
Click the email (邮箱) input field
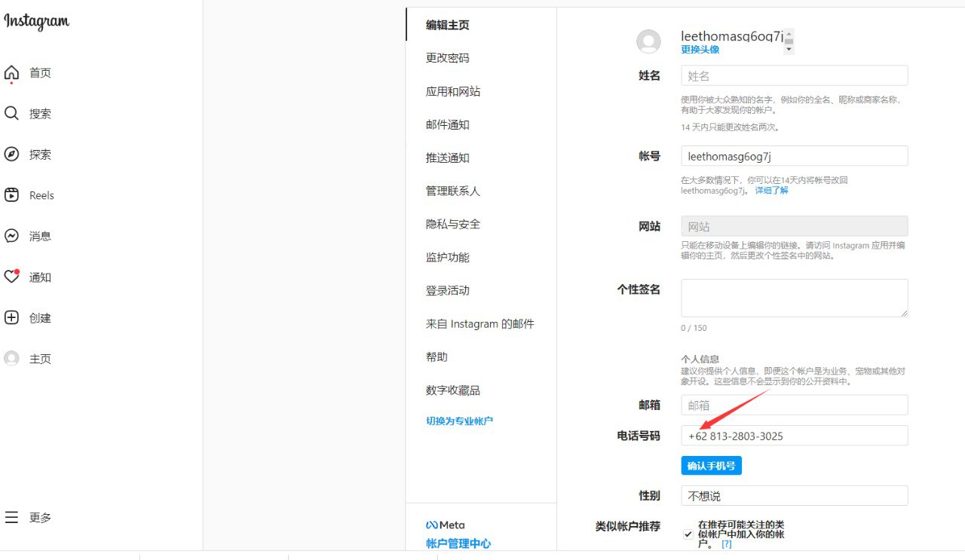coord(794,405)
